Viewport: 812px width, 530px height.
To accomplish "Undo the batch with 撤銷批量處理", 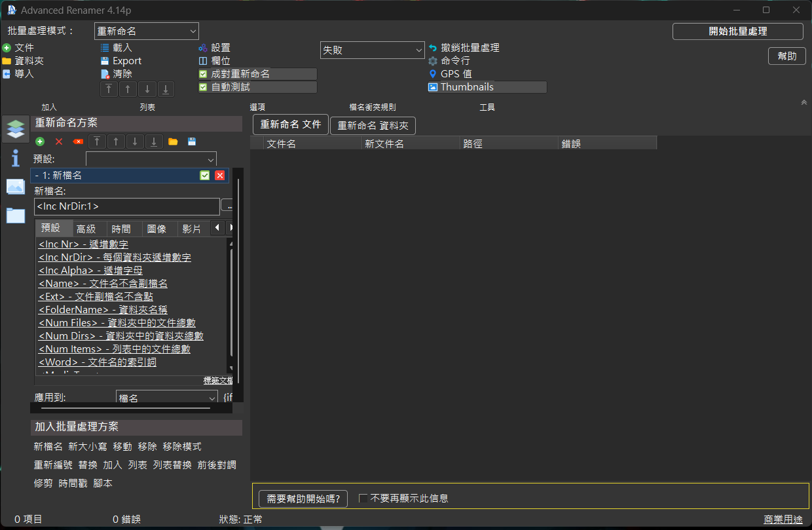I will [x=464, y=48].
